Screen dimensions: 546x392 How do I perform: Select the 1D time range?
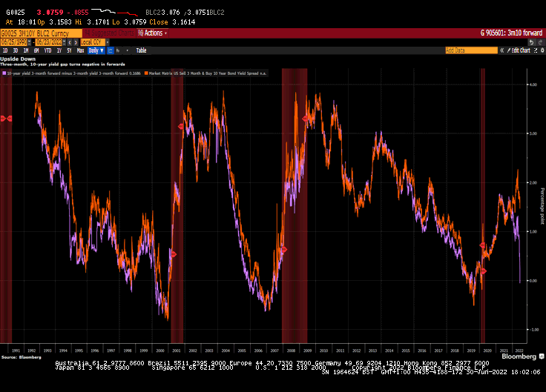(5, 50)
